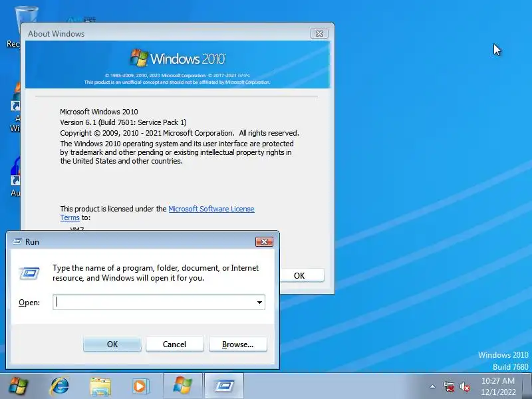Expand the Open history dropdown arrow
The image size is (532, 399).
259,302
